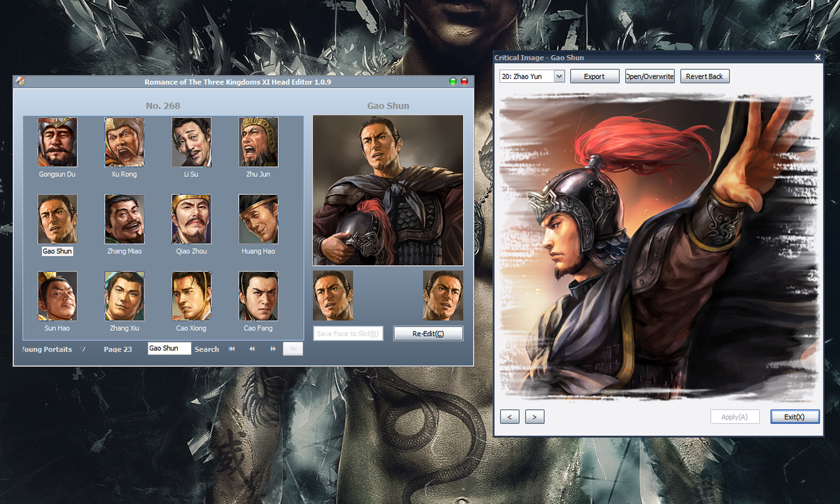Click the Page 23 text

tap(118, 349)
